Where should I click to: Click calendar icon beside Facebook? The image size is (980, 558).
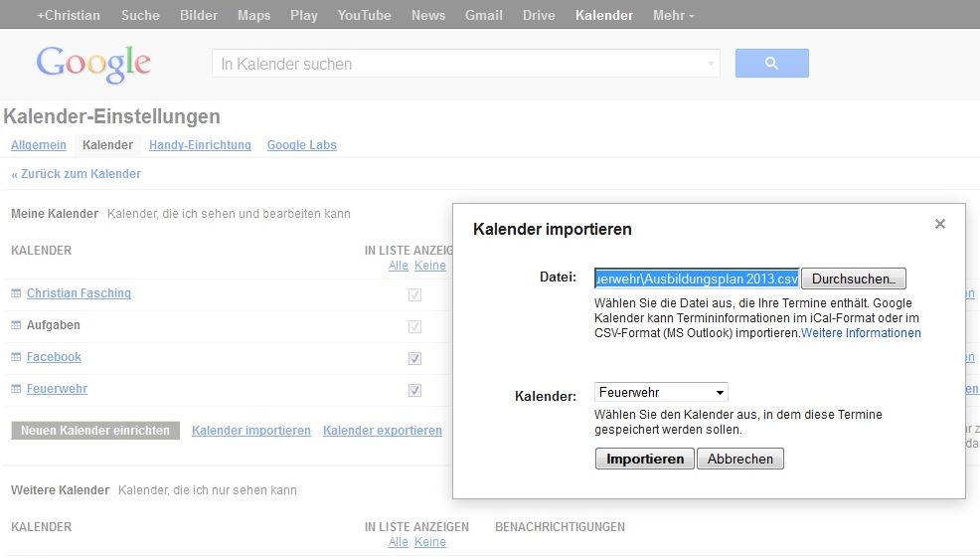point(16,357)
